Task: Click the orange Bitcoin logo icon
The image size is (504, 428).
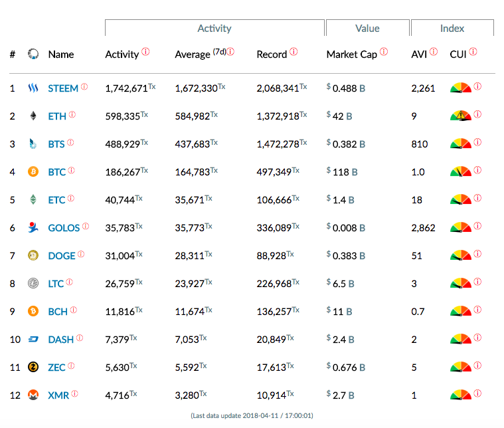Action: click(x=33, y=172)
